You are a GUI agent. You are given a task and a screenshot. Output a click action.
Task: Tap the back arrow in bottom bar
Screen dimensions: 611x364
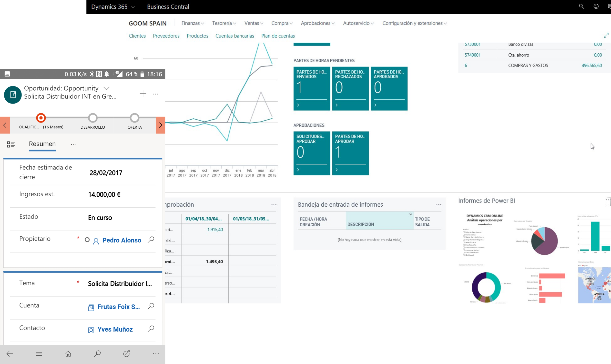coord(10,354)
